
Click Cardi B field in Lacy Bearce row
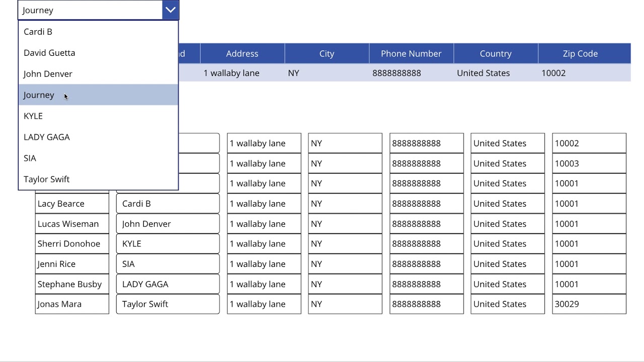(168, 204)
